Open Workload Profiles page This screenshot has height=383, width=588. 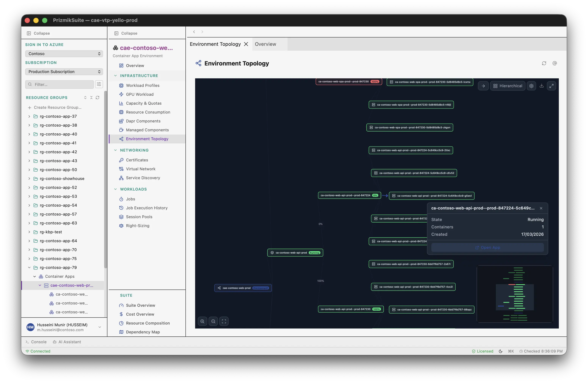click(147, 85)
